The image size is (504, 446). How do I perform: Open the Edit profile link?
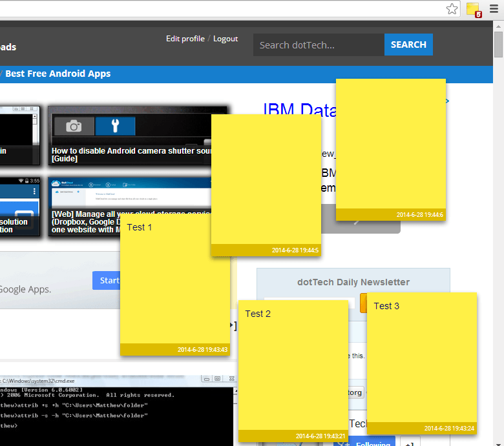point(185,39)
